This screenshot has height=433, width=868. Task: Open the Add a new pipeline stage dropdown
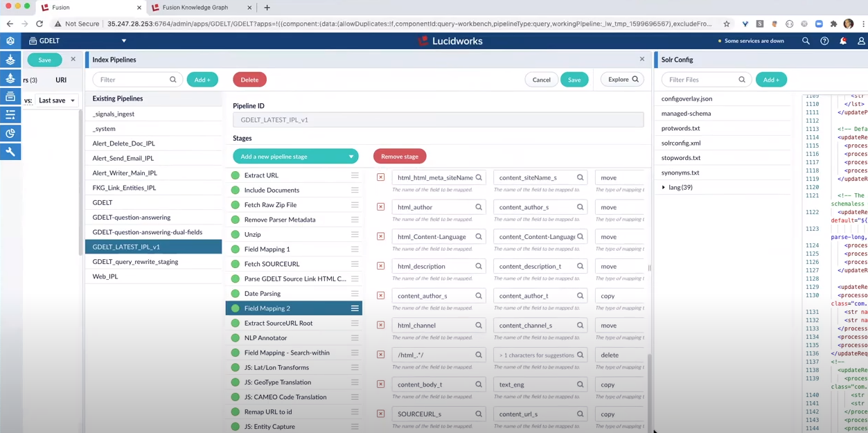[295, 156]
